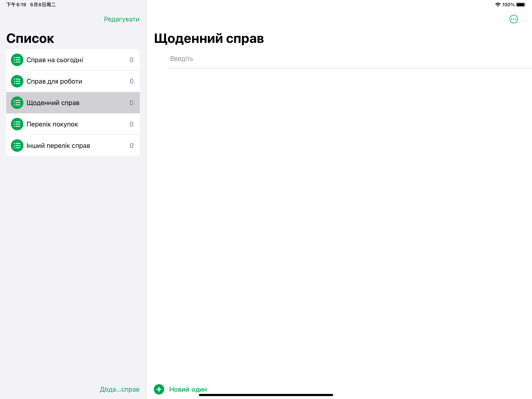The image size is (532, 399).
Task: Select the Перелік покупок list
Action: (72, 124)
